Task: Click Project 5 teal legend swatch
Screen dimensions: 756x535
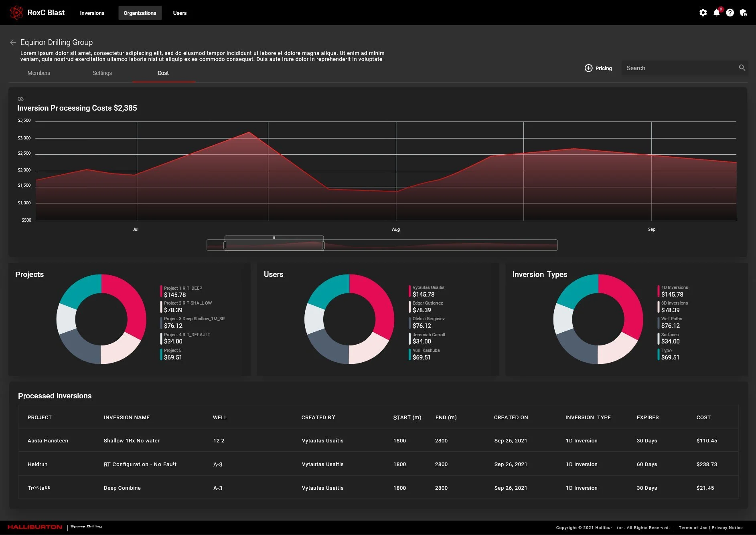Action: [x=161, y=354]
